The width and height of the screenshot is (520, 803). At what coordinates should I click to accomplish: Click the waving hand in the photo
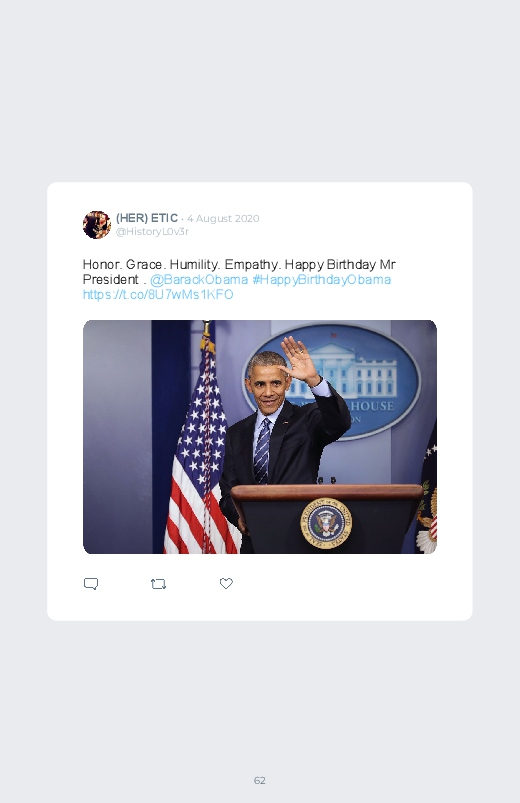pyautogui.click(x=299, y=361)
